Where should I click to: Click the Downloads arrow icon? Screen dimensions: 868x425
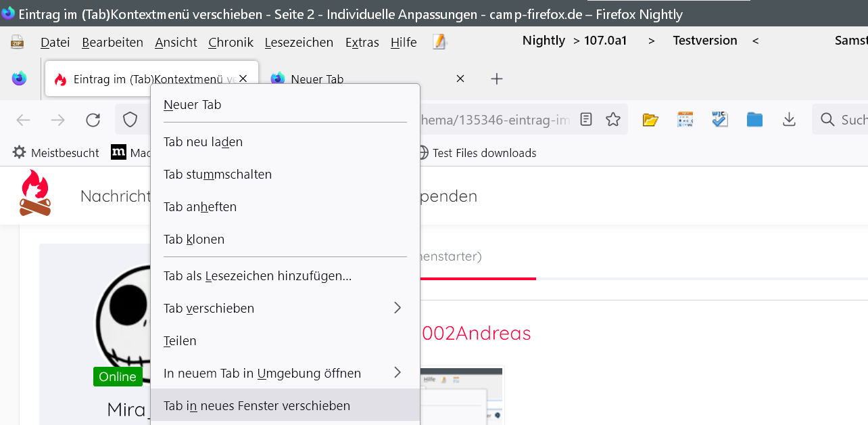(789, 120)
